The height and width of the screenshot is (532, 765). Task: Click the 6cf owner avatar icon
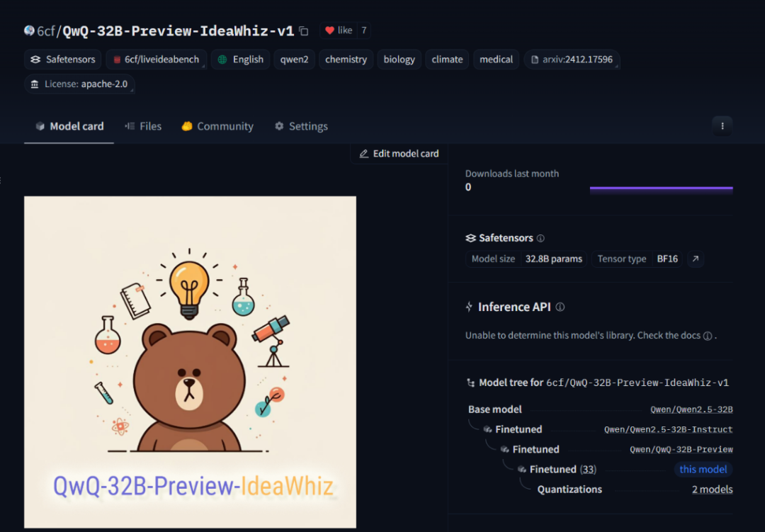coord(29,31)
